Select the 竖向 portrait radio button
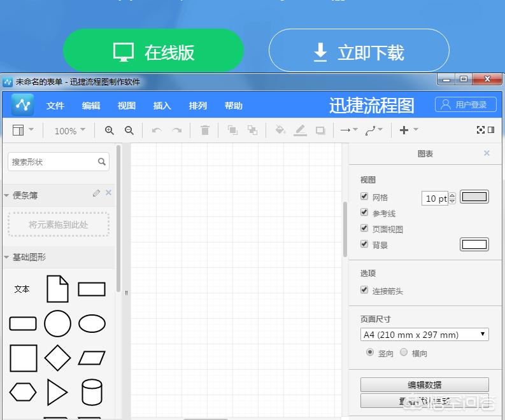This screenshot has height=420, width=505. (x=370, y=352)
